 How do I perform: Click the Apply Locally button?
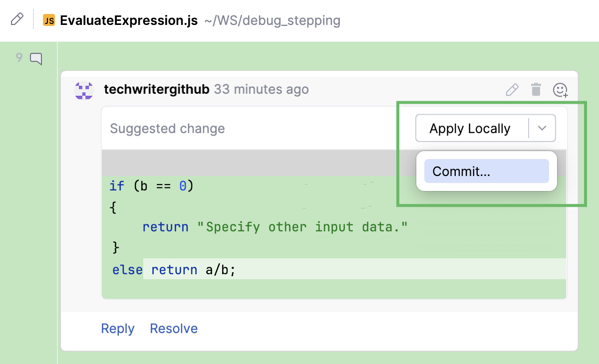(470, 128)
